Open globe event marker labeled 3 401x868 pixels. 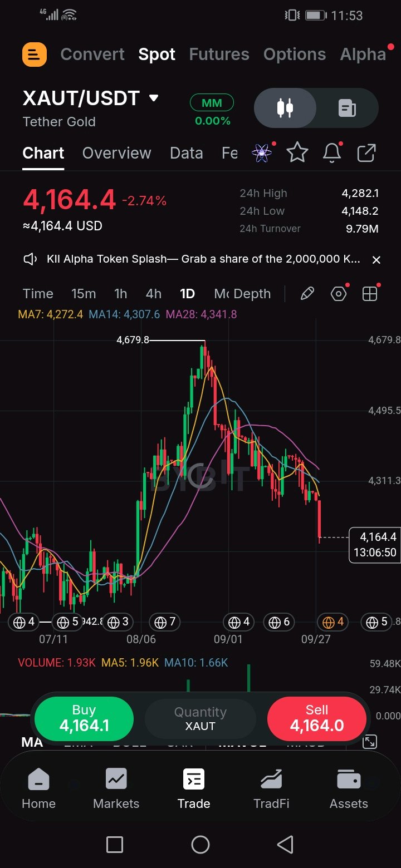click(x=118, y=622)
